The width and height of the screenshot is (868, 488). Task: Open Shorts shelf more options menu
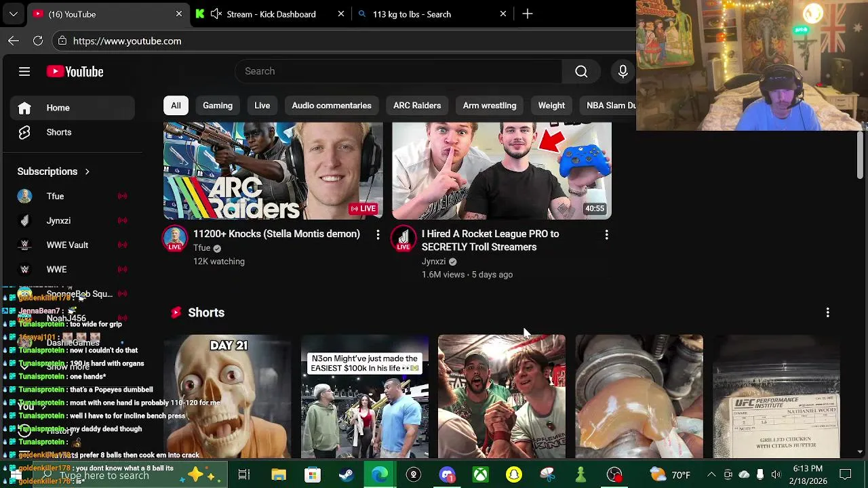[827, 312]
